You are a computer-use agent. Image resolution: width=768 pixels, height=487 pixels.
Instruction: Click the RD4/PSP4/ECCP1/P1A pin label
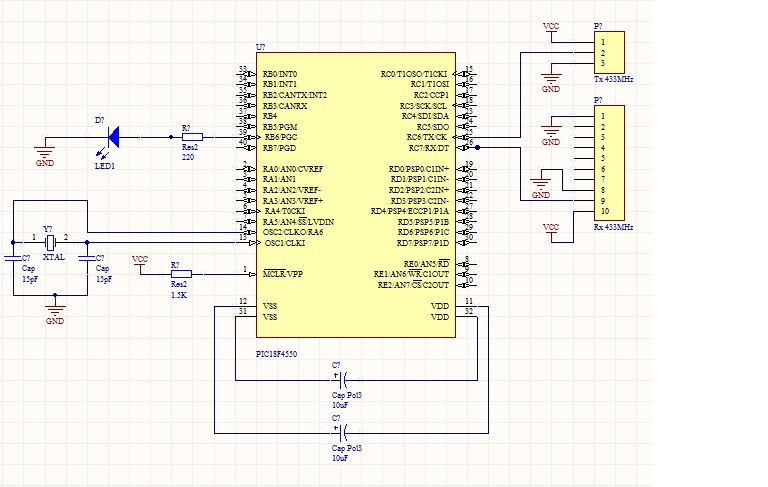[x=409, y=211]
